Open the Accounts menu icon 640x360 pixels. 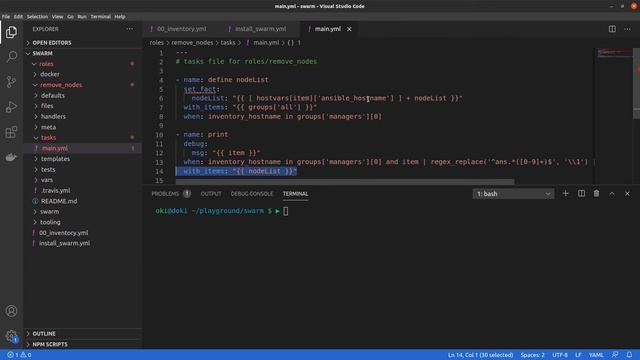[x=11, y=311]
